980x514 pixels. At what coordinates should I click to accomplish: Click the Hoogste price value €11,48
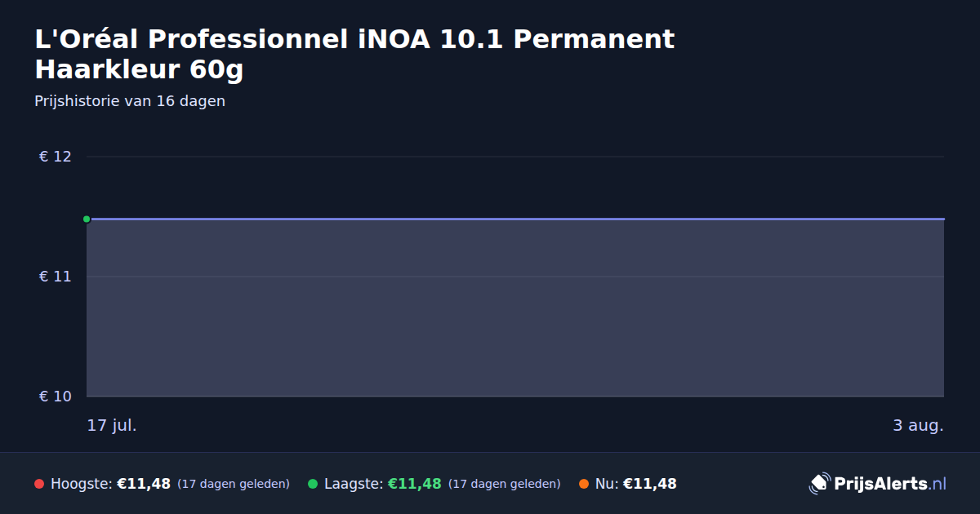(x=144, y=484)
